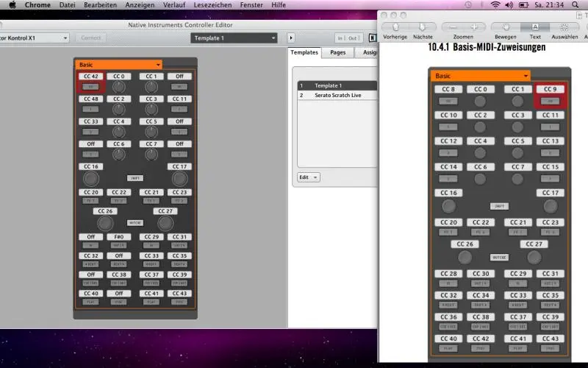Toggle the SHIFT button in the editor
Image resolution: width=588 pixels, height=368 pixels.
tap(135, 178)
